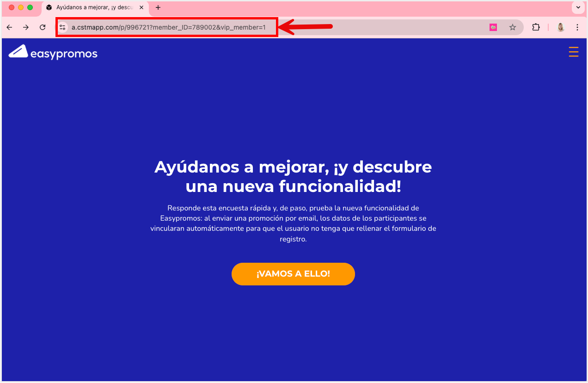Click the Easypromos logo
Screen dimensions: 588x383
click(53, 52)
